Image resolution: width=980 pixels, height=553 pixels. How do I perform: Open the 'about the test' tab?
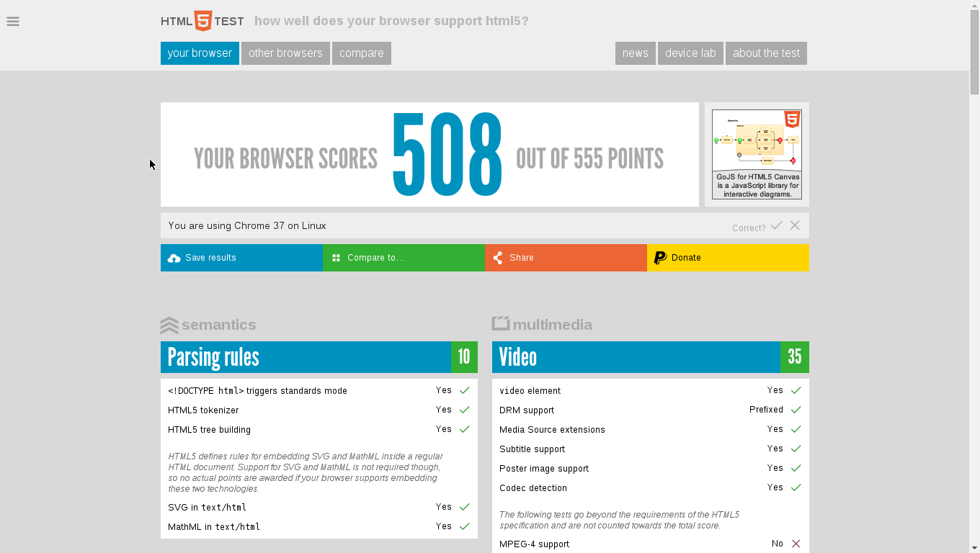coord(766,53)
